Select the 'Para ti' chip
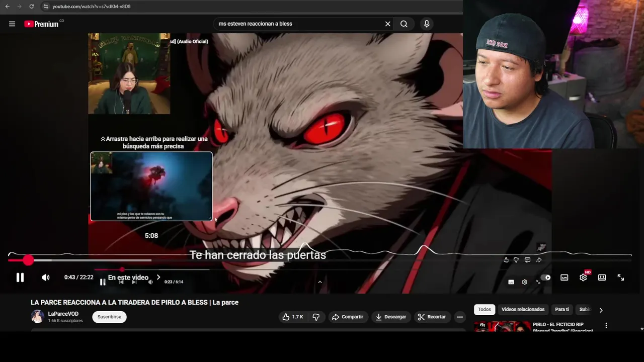Image resolution: width=644 pixels, height=362 pixels. 562,310
